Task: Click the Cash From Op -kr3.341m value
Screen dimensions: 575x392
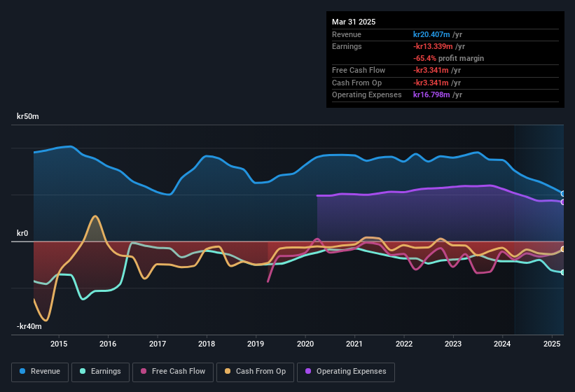Action: click(x=431, y=83)
